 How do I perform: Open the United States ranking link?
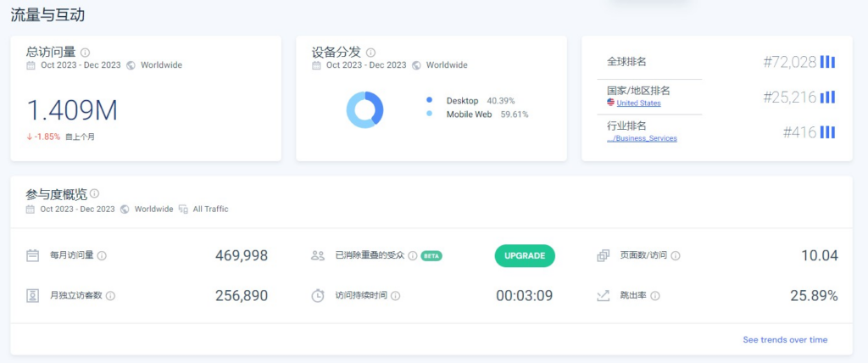click(x=638, y=103)
